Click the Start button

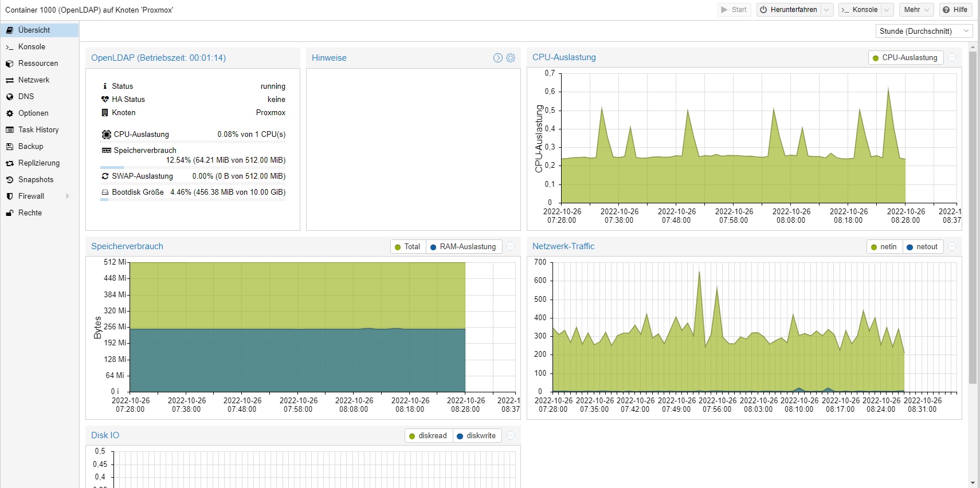pyautogui.click(x=734, y=10)
